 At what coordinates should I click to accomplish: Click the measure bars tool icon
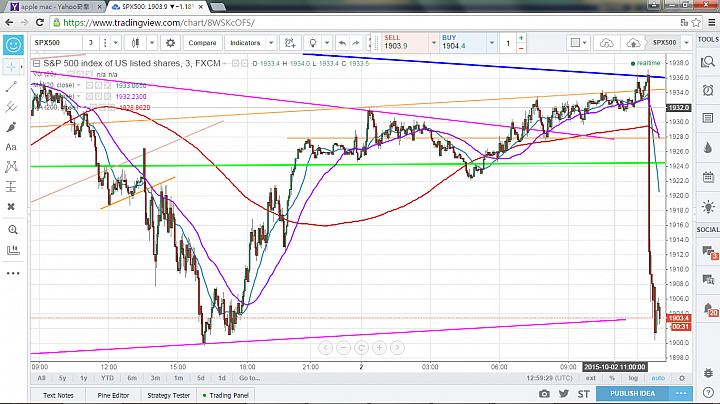point(12,250)
